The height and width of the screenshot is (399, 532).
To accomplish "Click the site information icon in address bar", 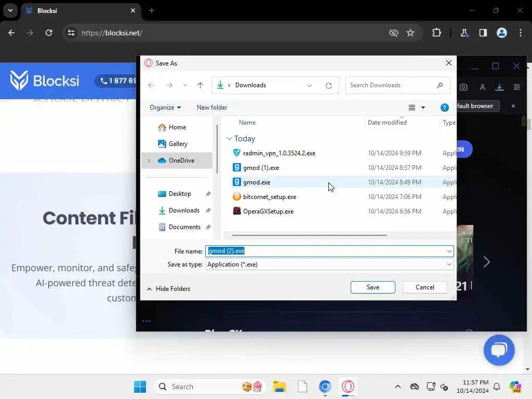I will (x=71, y=33).
